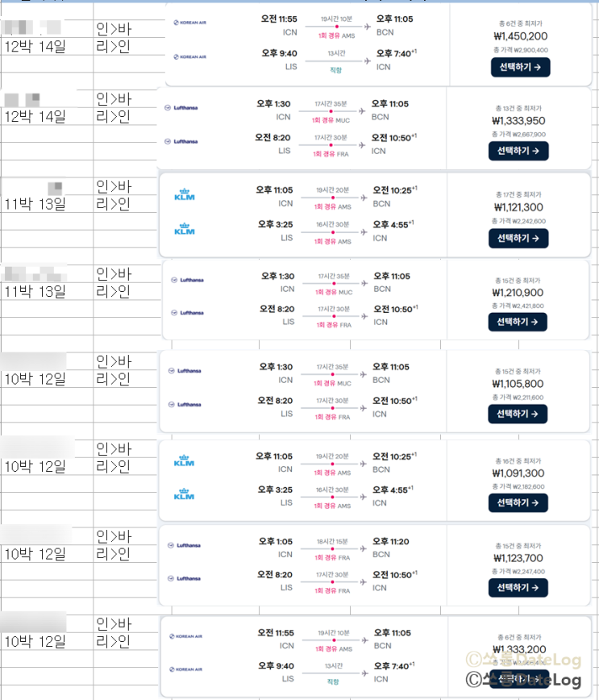Select the Korean Air logo on the bottom ₩1,333,200 card
599x700 pixels.
click(x=189, y=635)
